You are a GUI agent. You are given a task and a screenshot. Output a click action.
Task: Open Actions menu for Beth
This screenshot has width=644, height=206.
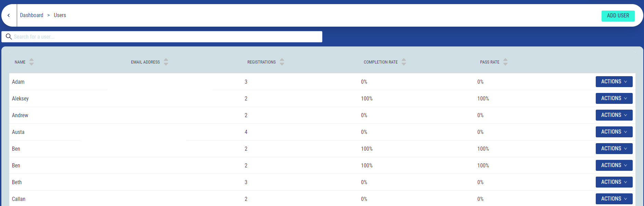614,182
